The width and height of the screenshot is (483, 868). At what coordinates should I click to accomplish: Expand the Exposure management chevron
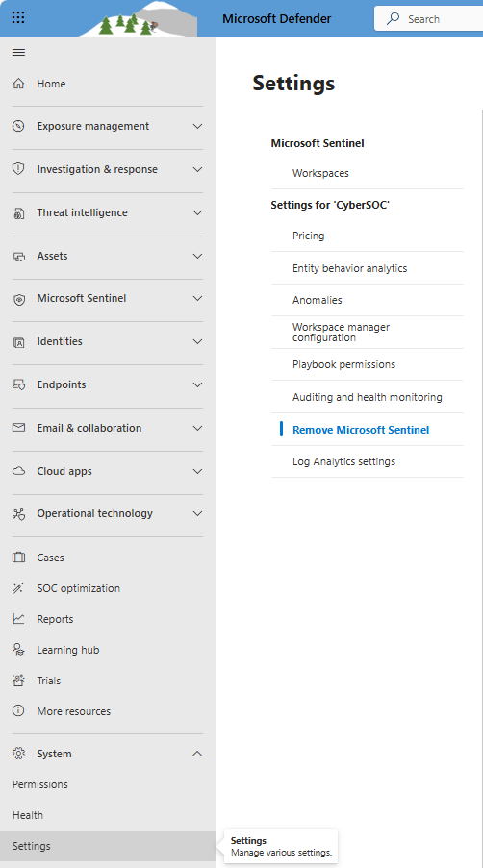[x=197, y=126]
